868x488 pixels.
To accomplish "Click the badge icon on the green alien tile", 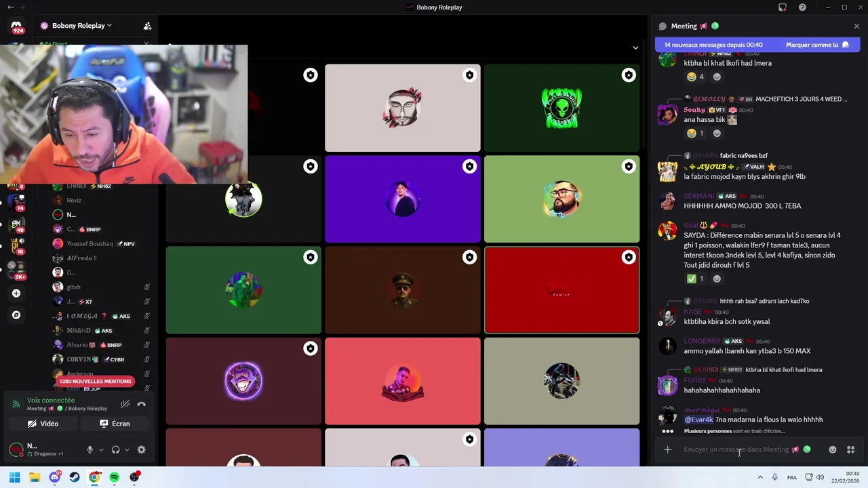I will pos(629,75).
